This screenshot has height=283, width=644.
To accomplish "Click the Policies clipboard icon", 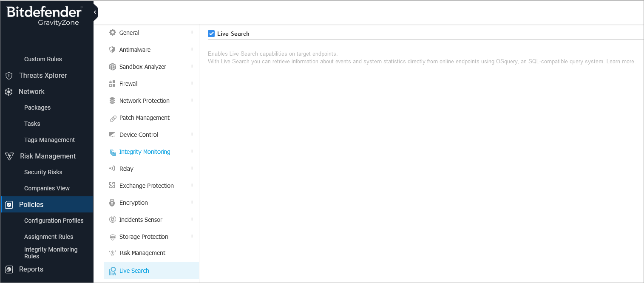I will [x=9, y=205].
